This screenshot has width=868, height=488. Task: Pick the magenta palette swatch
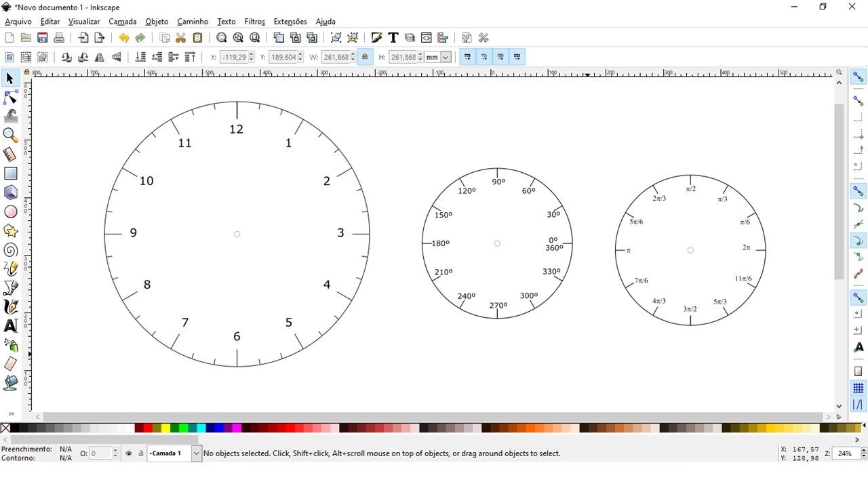(237, 428)
